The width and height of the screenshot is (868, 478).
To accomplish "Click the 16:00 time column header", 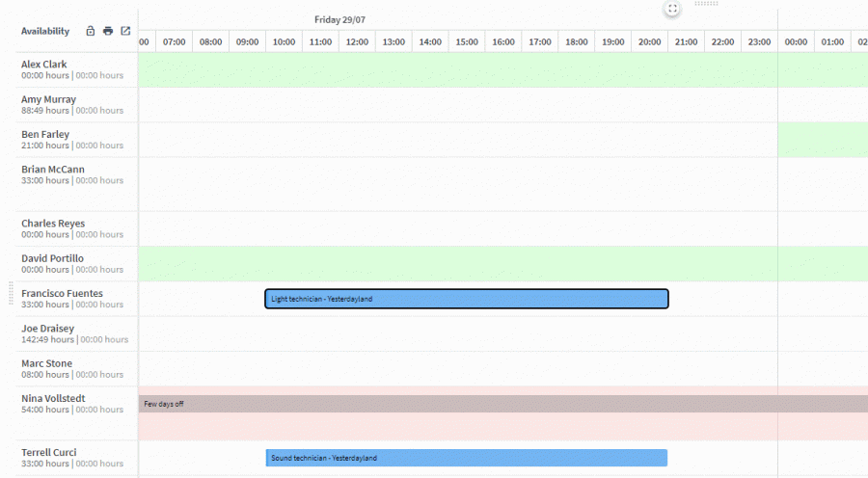I will pos(503,42).
